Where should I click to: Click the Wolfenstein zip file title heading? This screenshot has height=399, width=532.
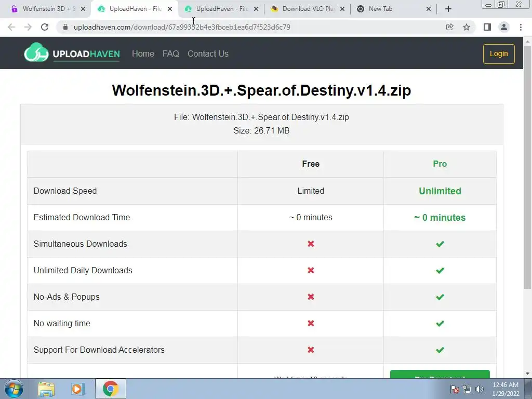(261, 90)
